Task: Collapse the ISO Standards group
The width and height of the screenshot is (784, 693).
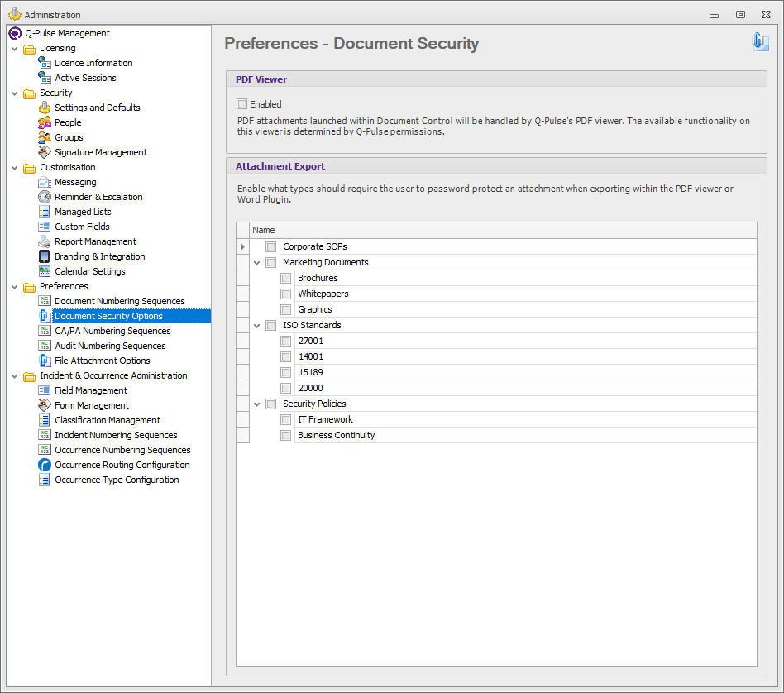Action: click(x=257, y=326)
